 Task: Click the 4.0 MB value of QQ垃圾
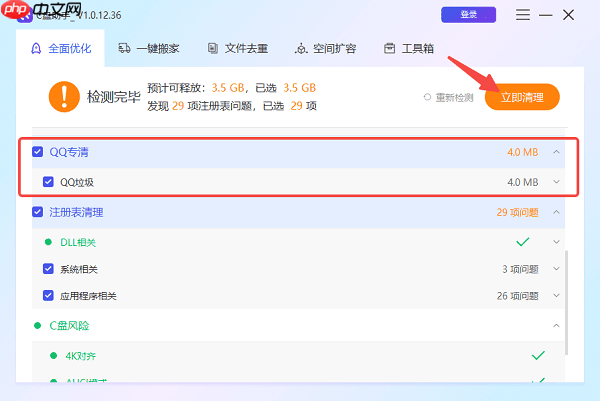pyautogui.click(x=523, y=182)
